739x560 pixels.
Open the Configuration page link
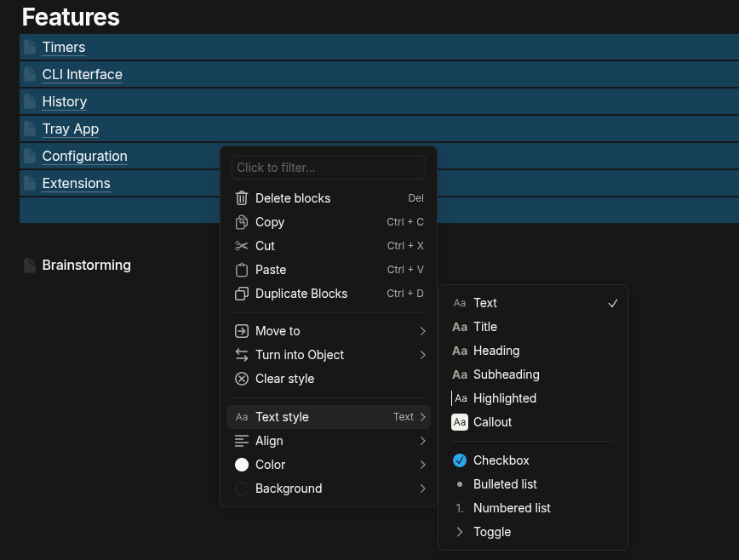[85, 156]
